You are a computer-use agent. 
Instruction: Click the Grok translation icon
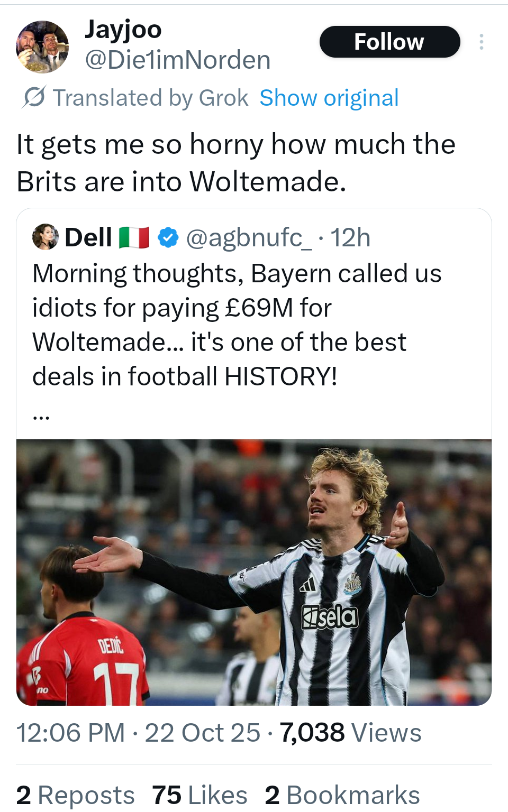[34, 97]
